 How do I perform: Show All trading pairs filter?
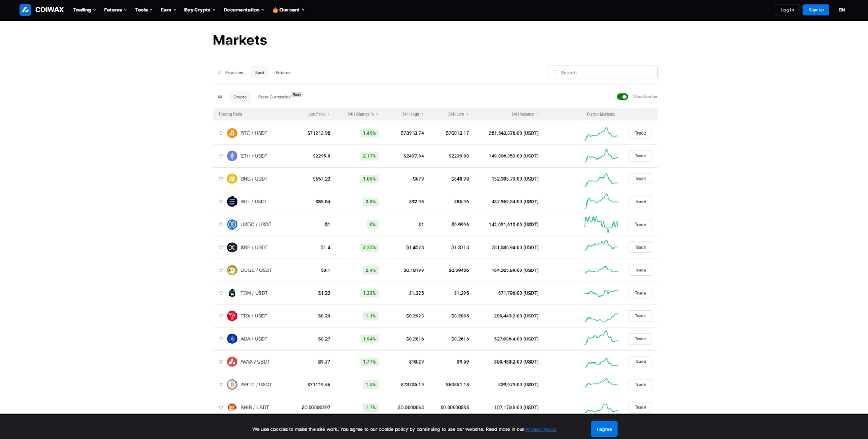[220, 97]
